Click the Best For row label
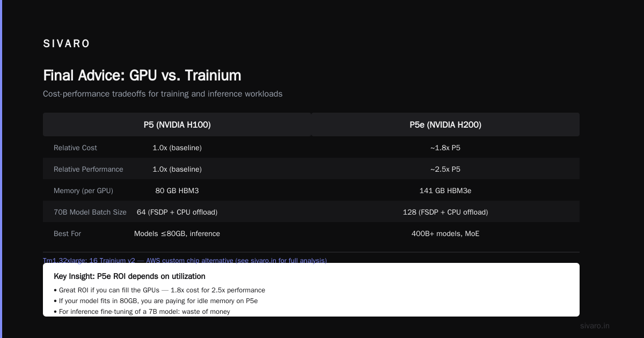 67,233
